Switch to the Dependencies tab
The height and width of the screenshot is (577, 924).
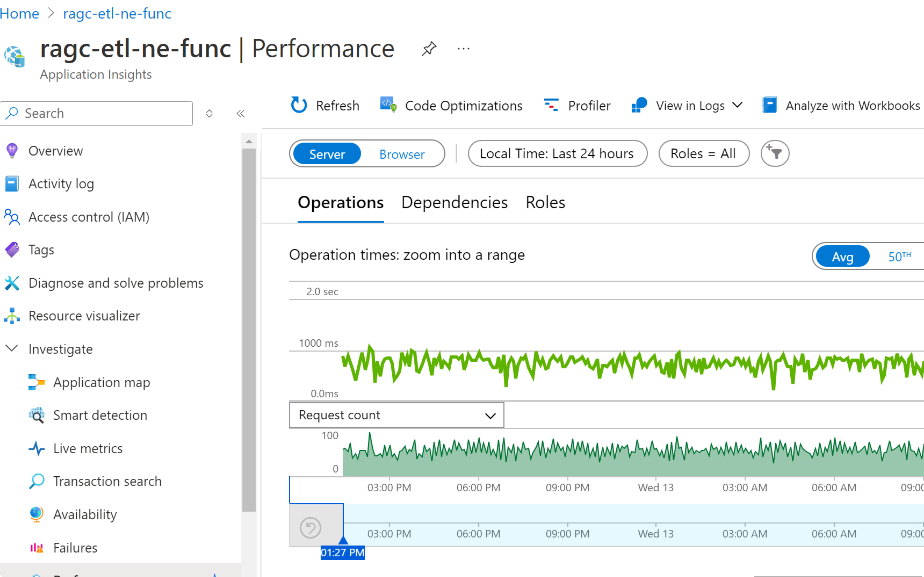click(x=454, y=203)
